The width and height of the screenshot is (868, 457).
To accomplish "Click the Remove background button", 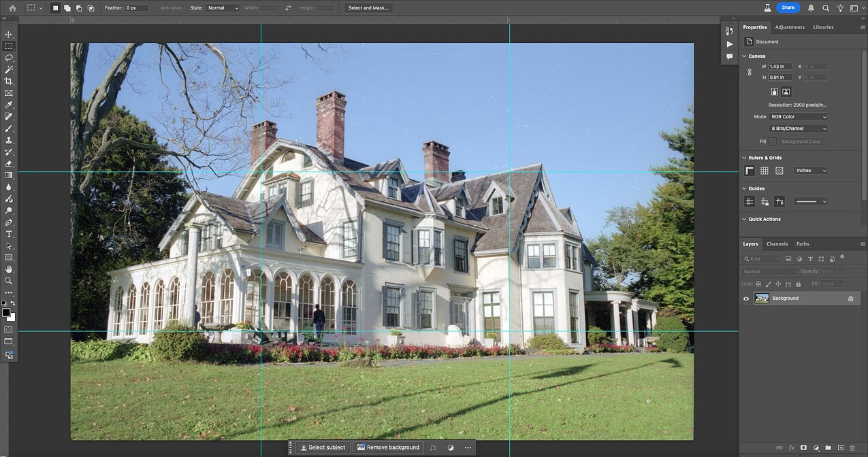I will click(388, 447).
